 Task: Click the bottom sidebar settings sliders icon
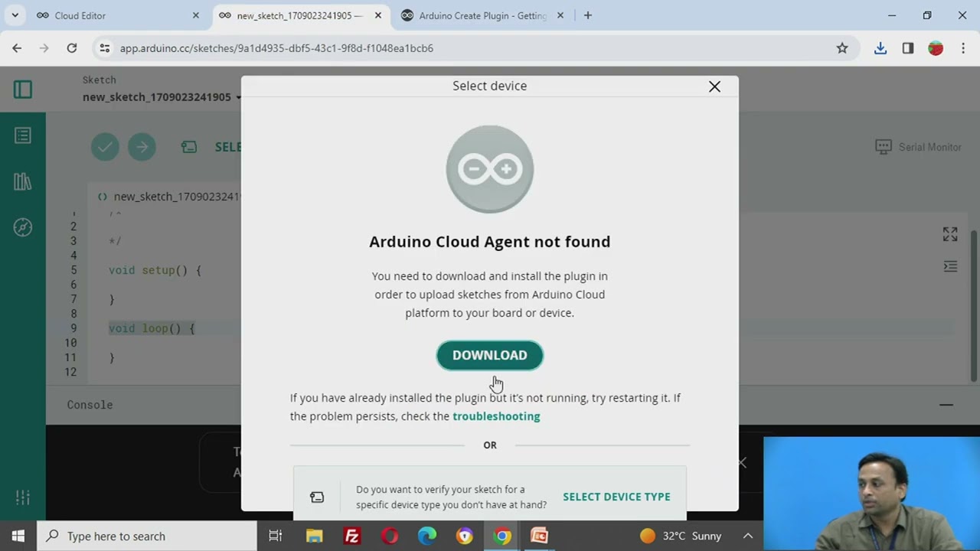tap(23, 497)
